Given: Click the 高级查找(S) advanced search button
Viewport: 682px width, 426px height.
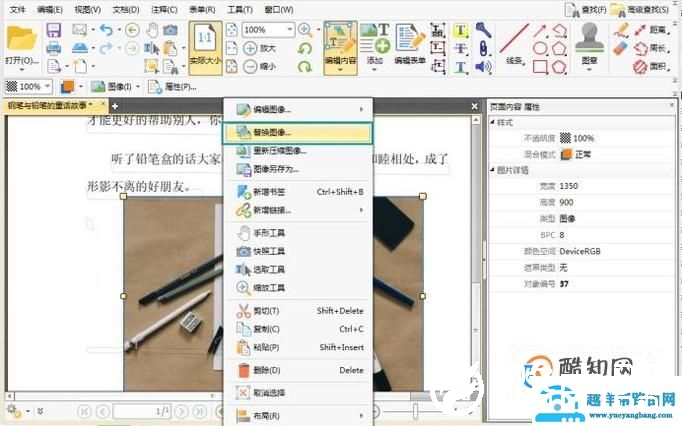Looking at the screenshot, I should point(639,9).
